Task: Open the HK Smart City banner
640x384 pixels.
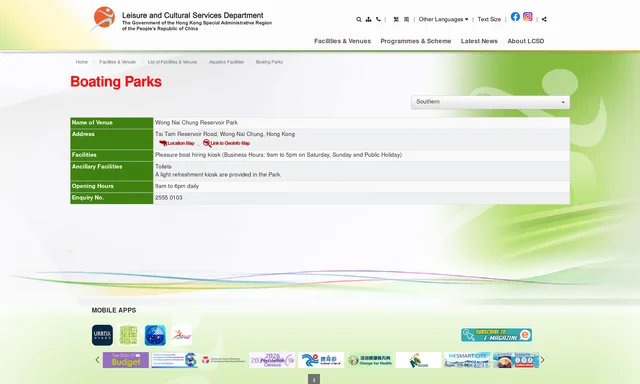Action: click(x=467, y=360)
